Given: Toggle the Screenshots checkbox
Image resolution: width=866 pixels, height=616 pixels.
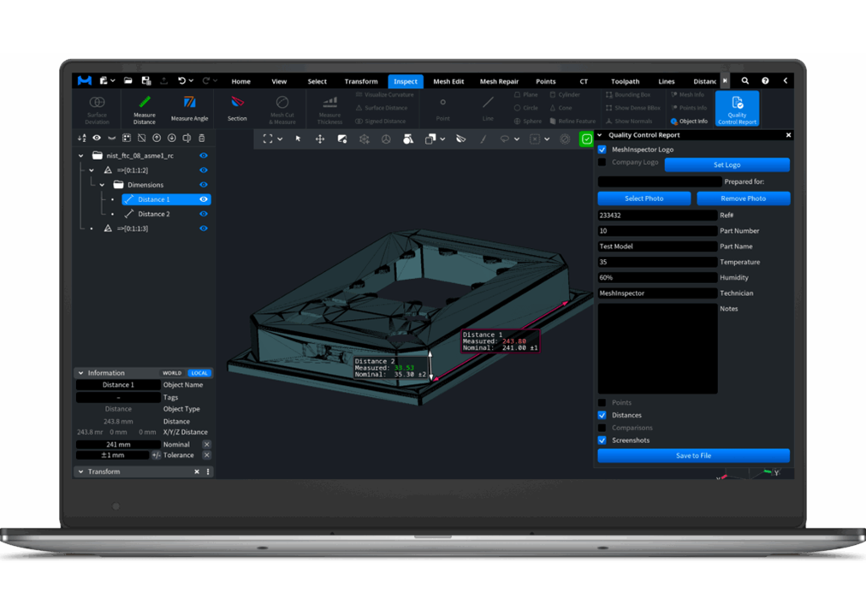Looking at the screenshot, I should [602, 441].
